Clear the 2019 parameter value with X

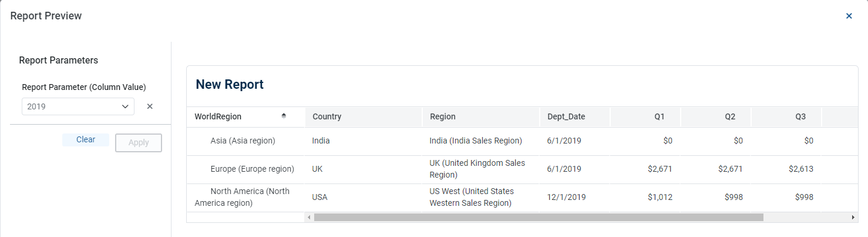(x=150, y=106)
